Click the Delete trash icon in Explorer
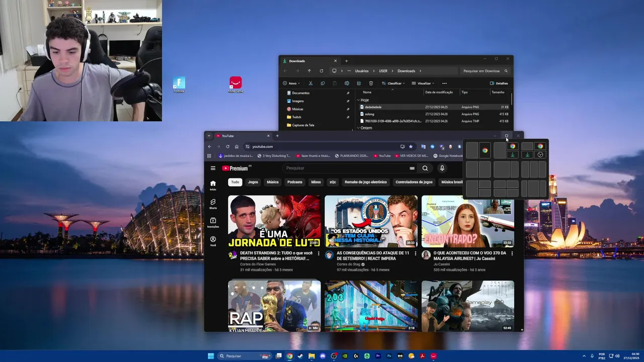The height and width of the screenshot is (362, 644). (x=371, y=83)
